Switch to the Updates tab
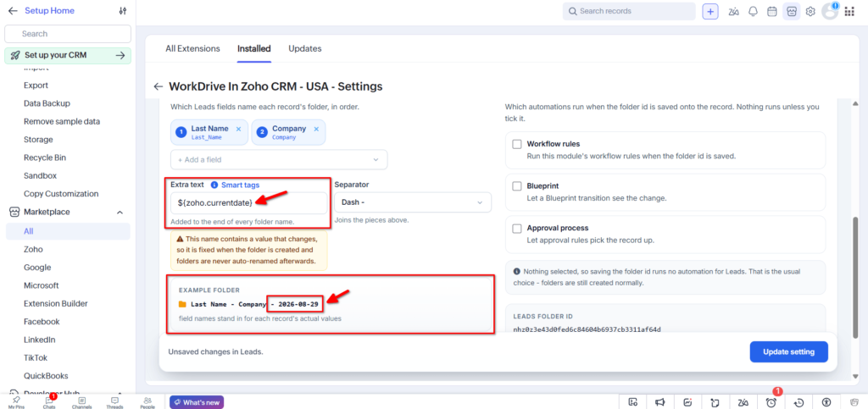Image resolution: width=868 pixels, height=409 pixels. point(305,48)
